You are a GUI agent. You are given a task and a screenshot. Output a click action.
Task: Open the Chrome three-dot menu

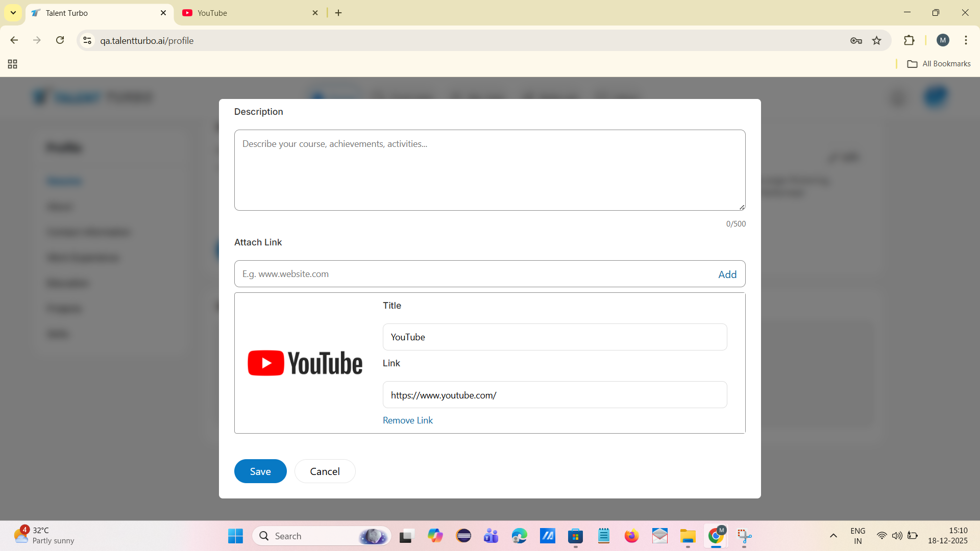point(966,40)
